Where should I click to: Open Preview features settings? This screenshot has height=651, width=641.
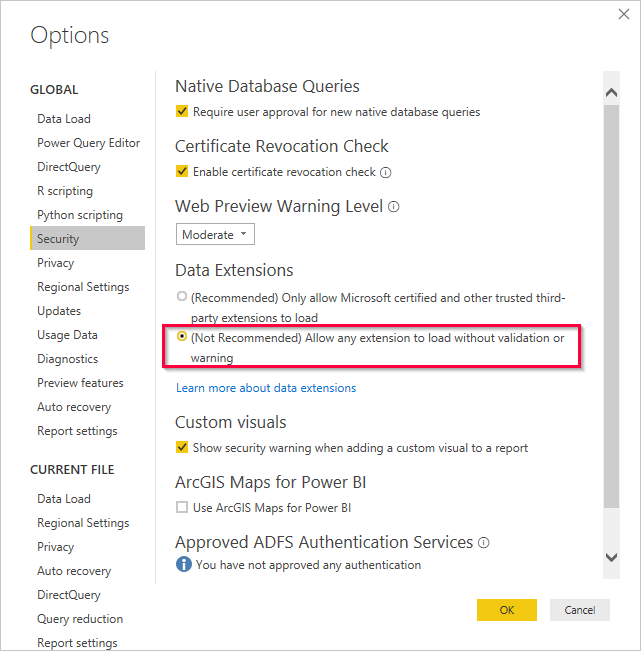click(x=80, y=383)
